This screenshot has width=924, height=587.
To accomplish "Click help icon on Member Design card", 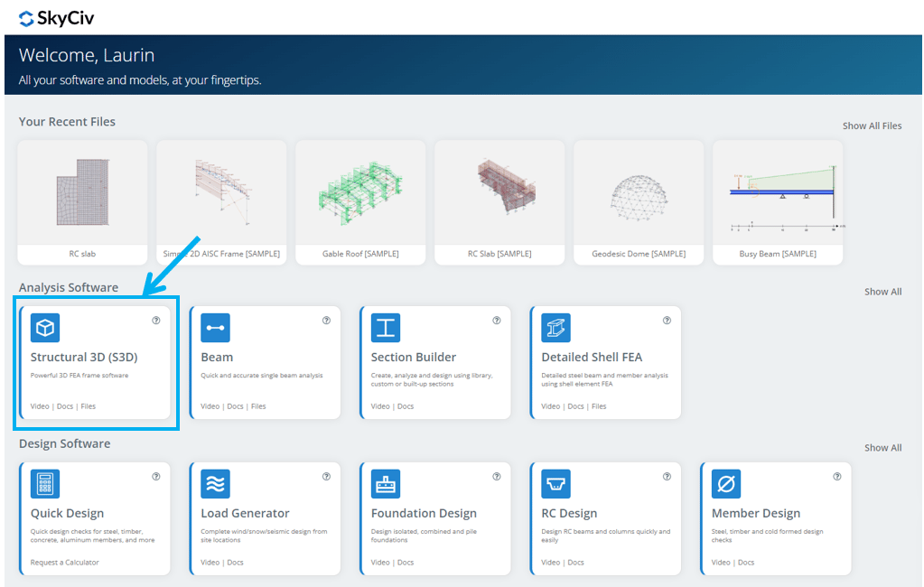I will (837, 476).
